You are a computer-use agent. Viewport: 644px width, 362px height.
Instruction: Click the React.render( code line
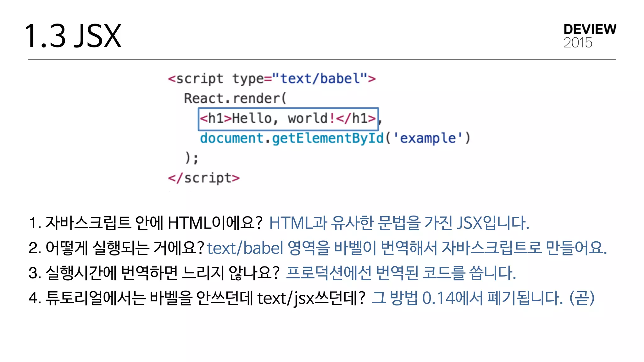tap(235, 98)
